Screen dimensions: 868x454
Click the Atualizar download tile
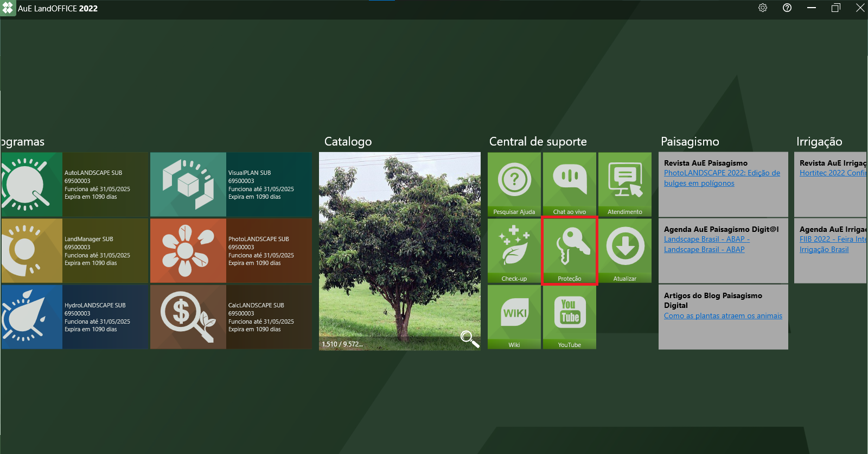pos(625,250)
